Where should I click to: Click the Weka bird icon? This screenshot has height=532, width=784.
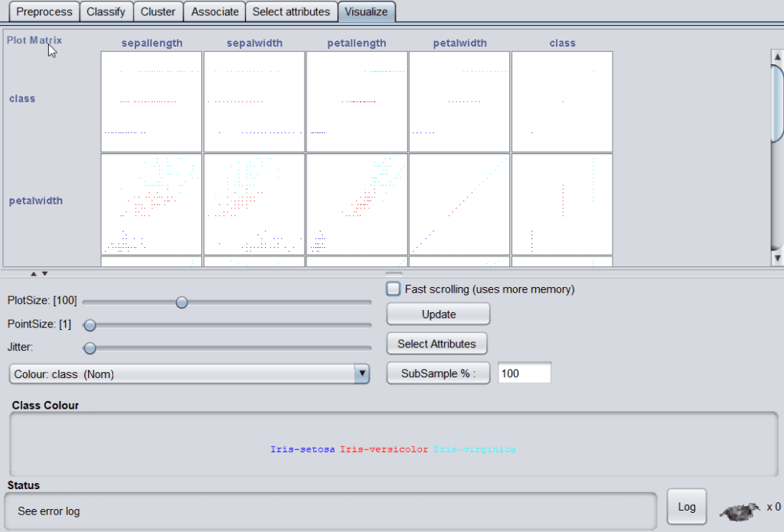(739, 511)
